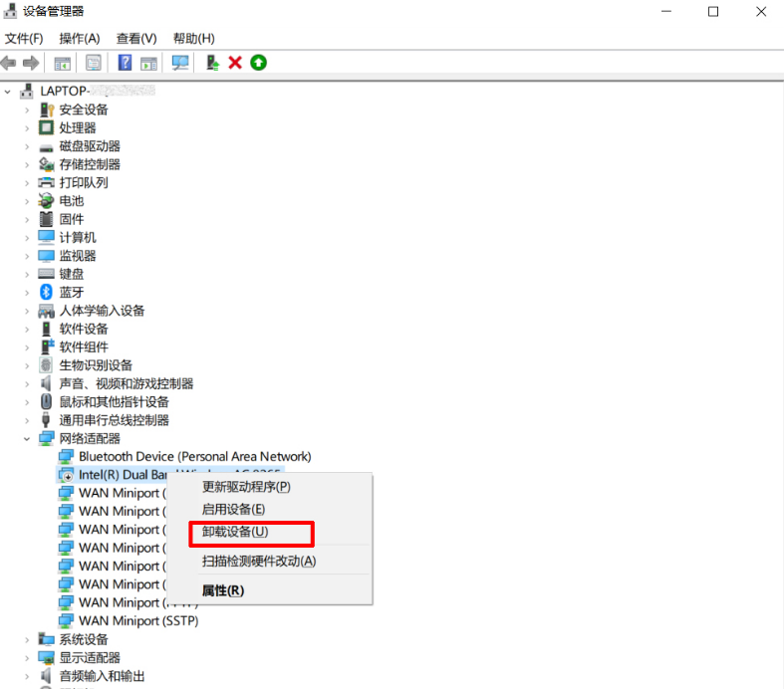Screen dimensions: 784x689
Task: Select the 打印队列 tree label
Action: [84, 182]
